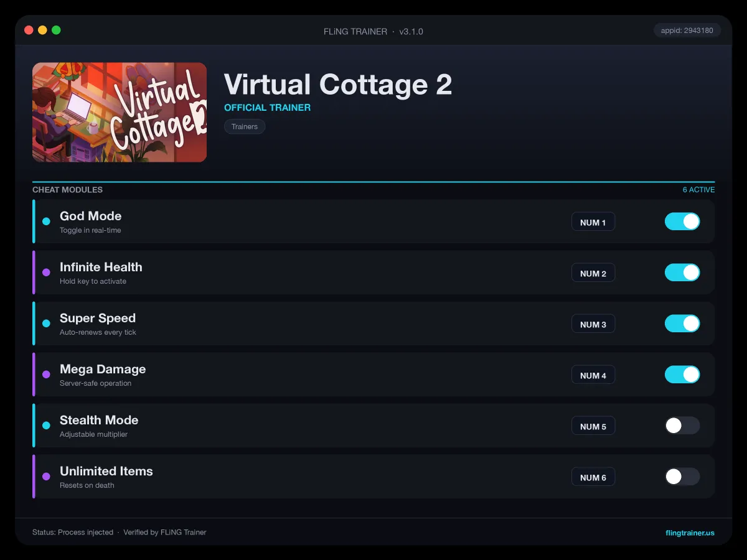
Task: Select the Infinite Health module name
Action: click(101, 267)
